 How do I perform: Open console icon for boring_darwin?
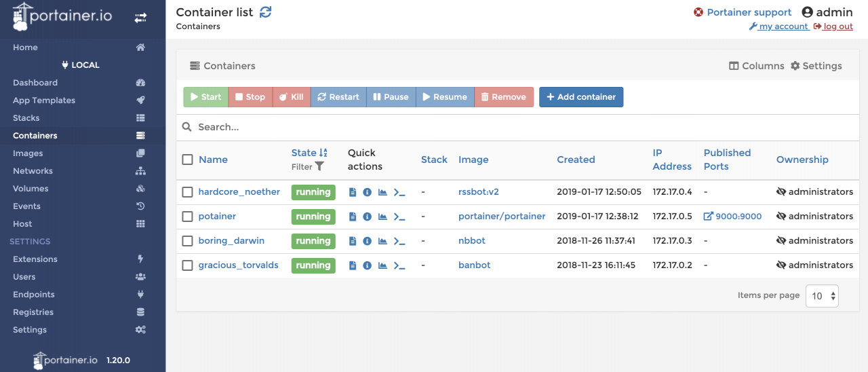(x=399, y=241)
